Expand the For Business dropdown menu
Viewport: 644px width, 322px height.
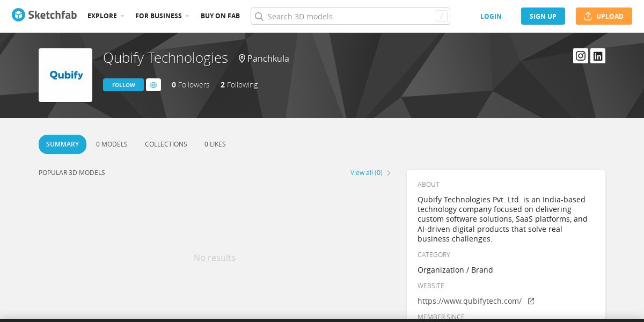[x=162, y=16]
